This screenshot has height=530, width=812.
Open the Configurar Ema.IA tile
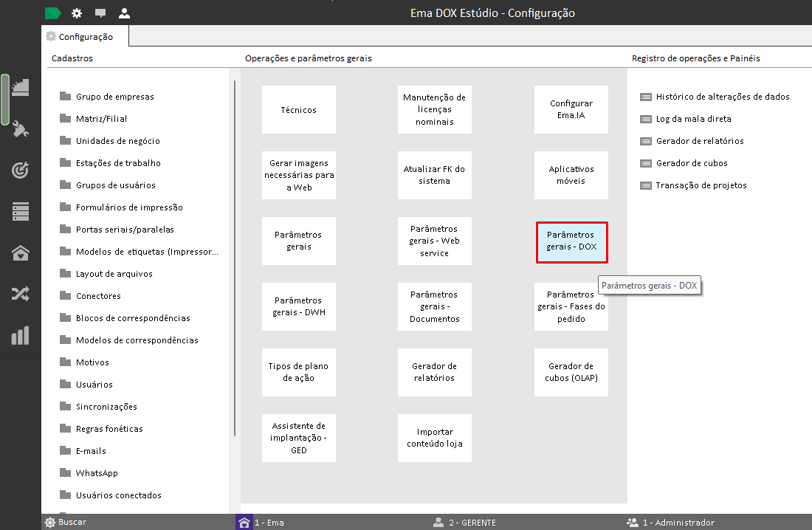coord(571,110)
